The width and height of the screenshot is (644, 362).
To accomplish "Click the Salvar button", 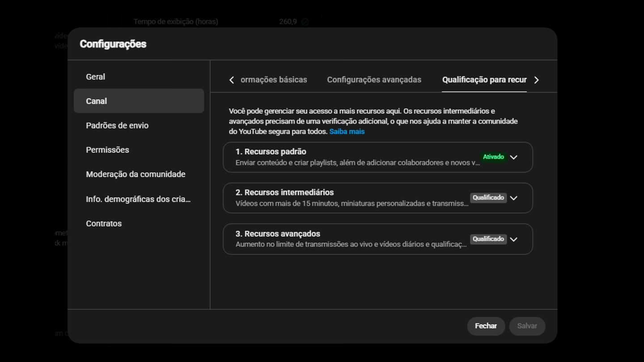I will [527, 326].
